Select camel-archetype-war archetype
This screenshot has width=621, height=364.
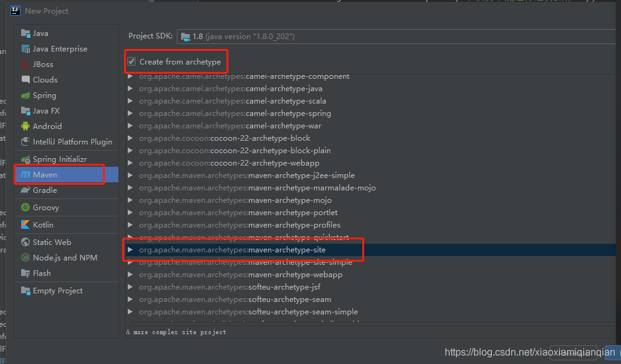coord(230,125)
